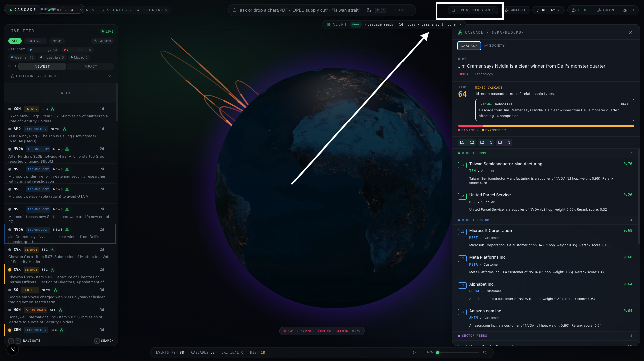Open cascade icon on the AMD news row

(x=65, y=129)
